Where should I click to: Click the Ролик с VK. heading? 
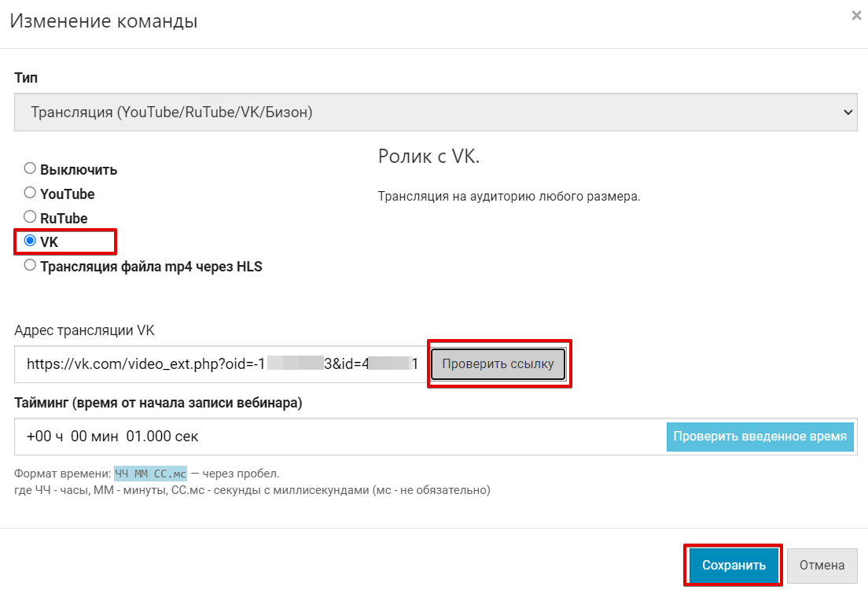point(428,157)
